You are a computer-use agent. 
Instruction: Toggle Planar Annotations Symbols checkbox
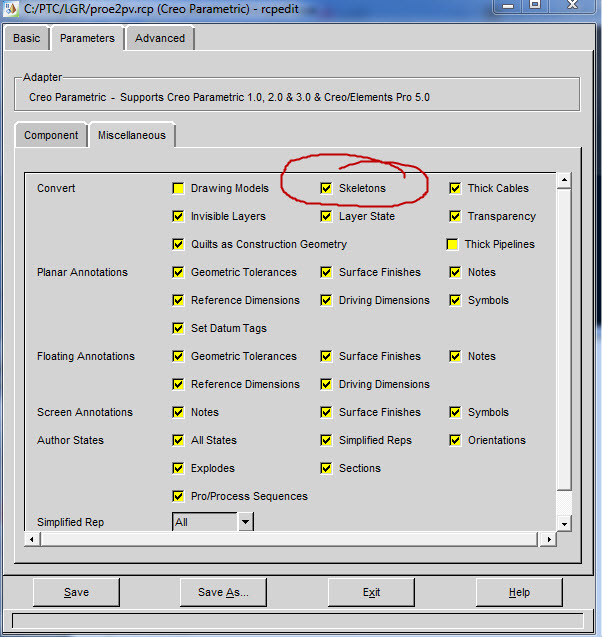(455, 300)
